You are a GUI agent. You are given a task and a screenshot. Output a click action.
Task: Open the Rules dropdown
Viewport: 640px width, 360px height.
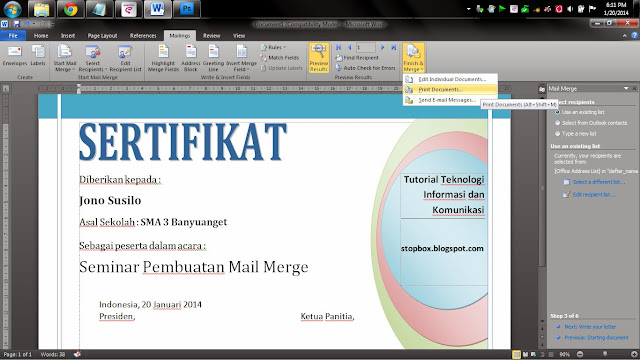tap(273, 47)
